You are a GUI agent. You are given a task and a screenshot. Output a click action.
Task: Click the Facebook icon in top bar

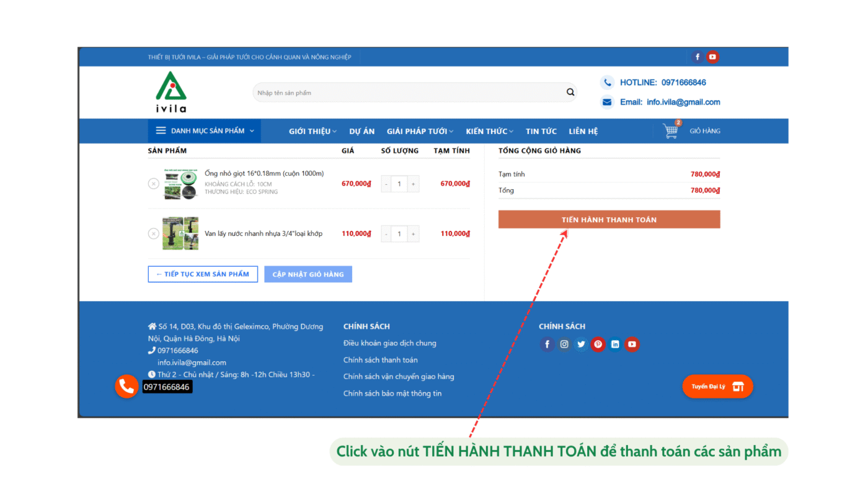coord(697,57)
